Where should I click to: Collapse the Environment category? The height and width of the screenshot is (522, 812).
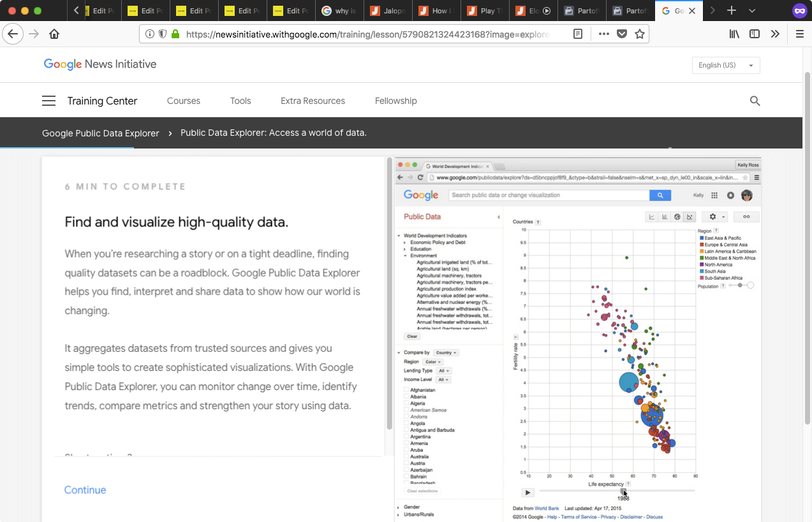pos(405,256)
